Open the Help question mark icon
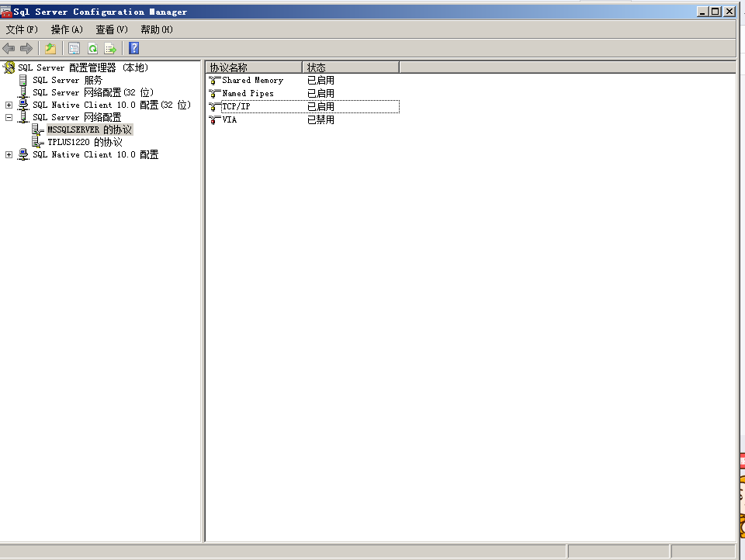745x560 pixels. pyautogui.click(x=134, y=48)
